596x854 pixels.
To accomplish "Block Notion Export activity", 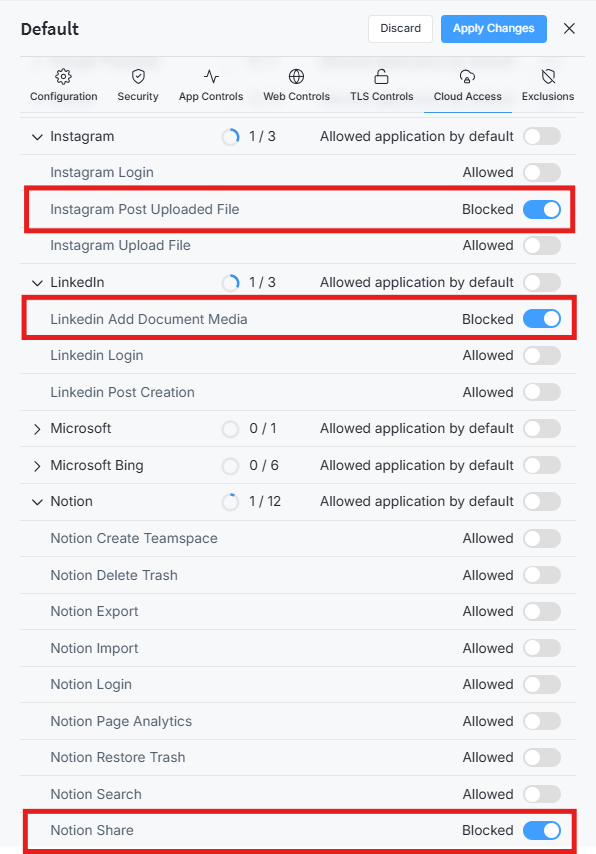I will pyautogui.click(x=542, y=611).
